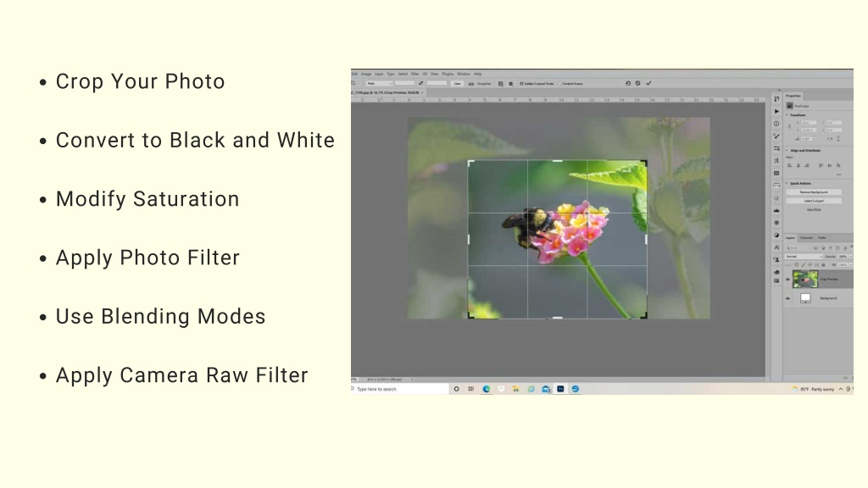Open the Window menu

[464, 74]
